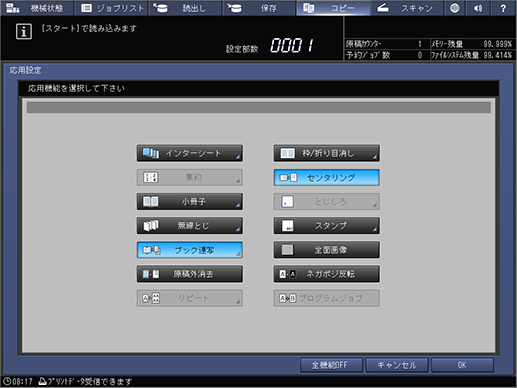The height and width of the screenshot is (388, 517).
Task: Open help question mark icon
Action: click(x=503, y=8)
